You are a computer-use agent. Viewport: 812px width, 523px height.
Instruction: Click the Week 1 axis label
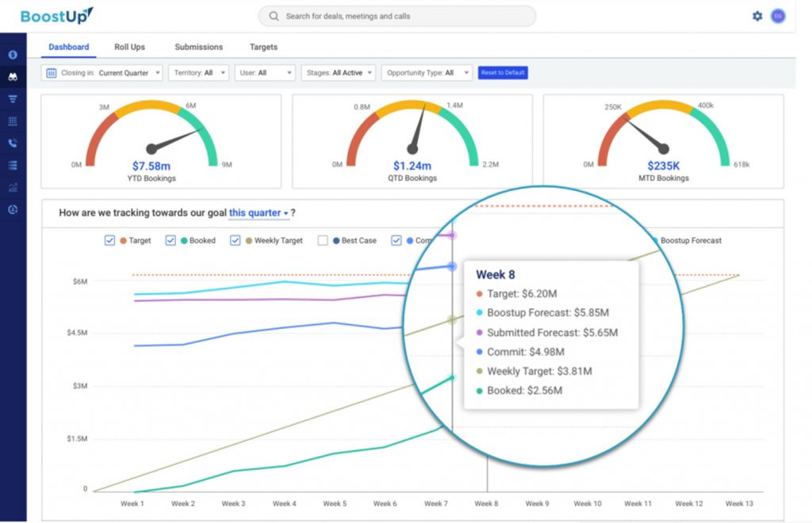(132, 503)
